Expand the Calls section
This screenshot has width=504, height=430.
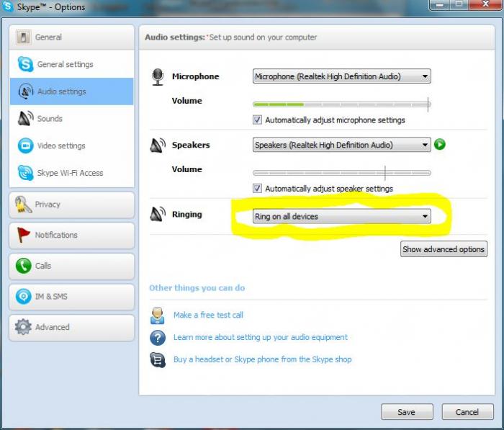click(72, 266)
